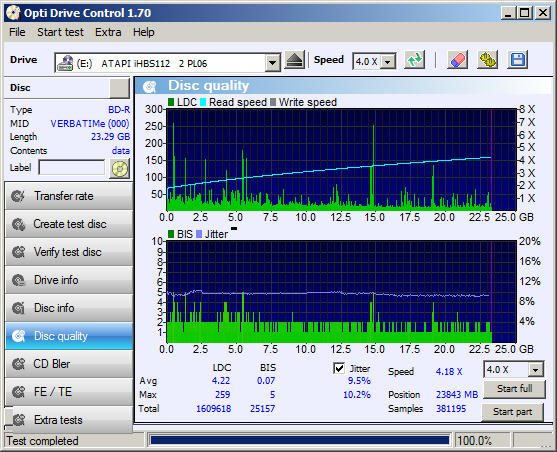Image resolution: width=557 pixels, height=452 pixels.
Task: Toggle the grey button beside Disc header
Action: point(119,88)
